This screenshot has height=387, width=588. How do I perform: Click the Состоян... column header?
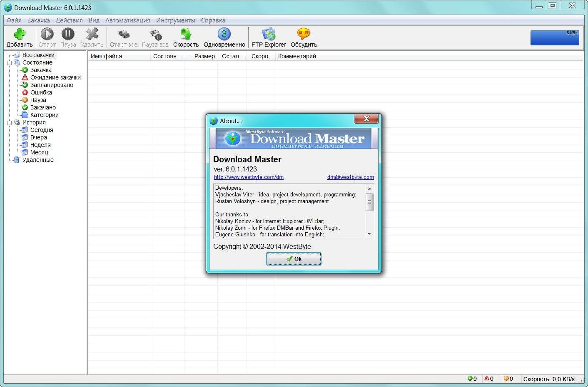167,56
